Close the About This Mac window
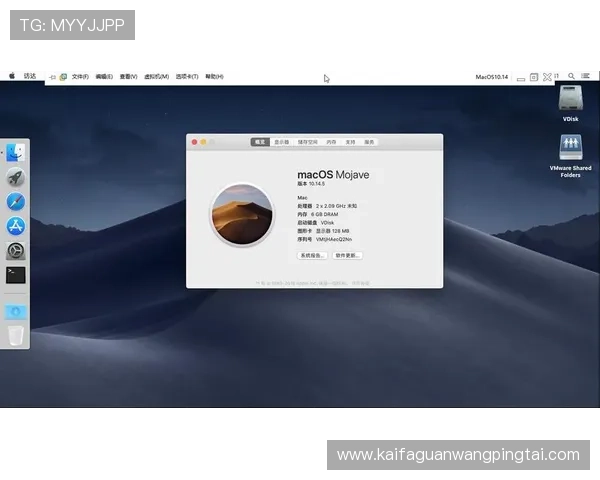 194,142
